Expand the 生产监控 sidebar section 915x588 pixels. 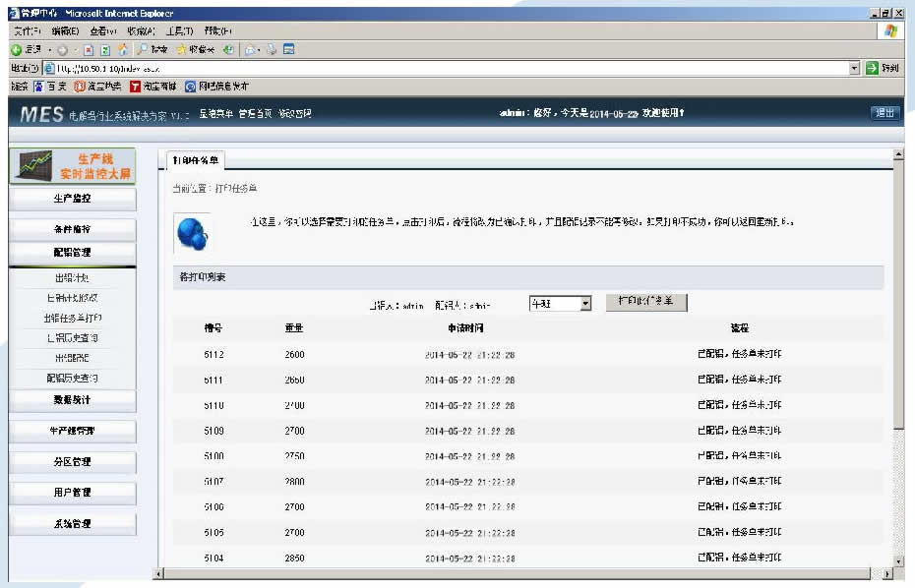(72, 199)
